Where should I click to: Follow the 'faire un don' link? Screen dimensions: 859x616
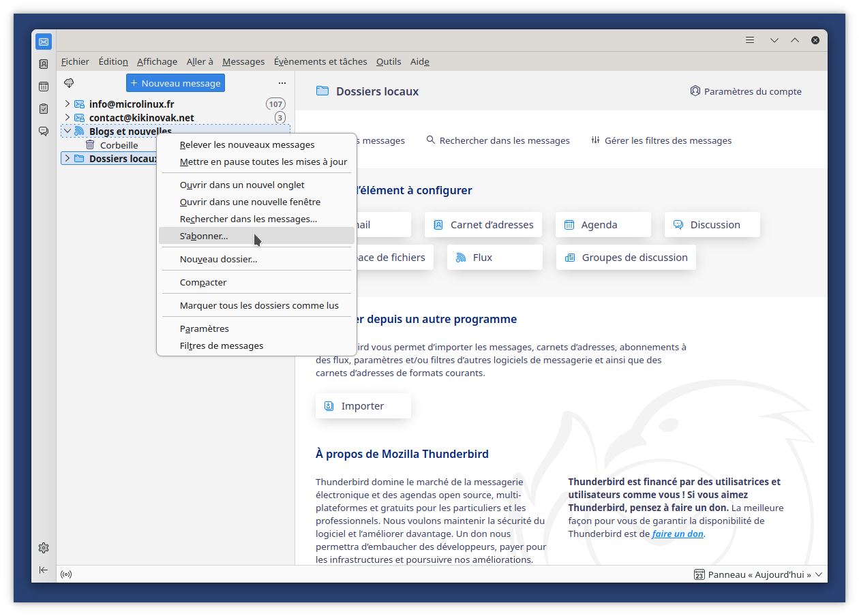point(677,534)
